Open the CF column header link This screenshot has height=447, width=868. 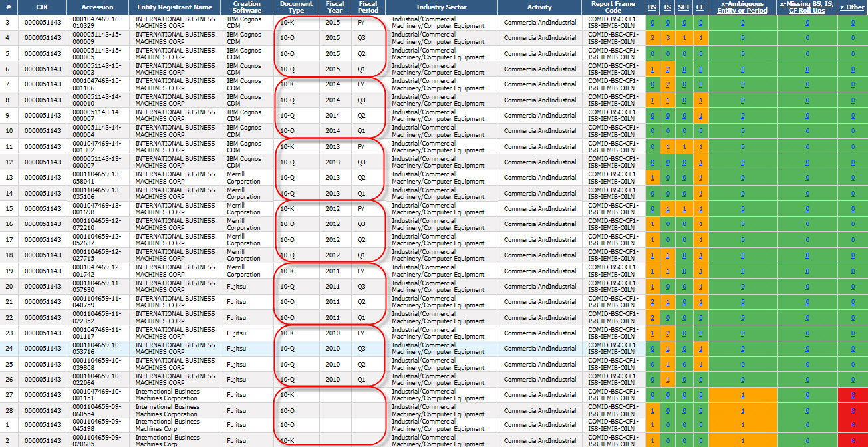(x=700, y=7)
